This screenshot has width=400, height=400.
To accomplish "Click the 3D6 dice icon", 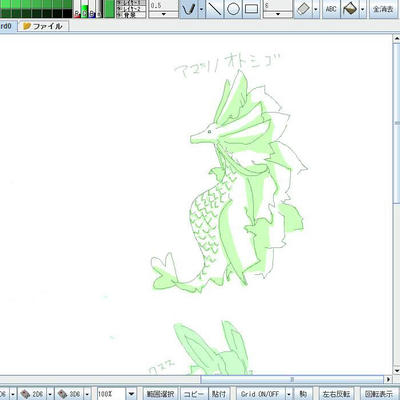I will tap(70, 394).
